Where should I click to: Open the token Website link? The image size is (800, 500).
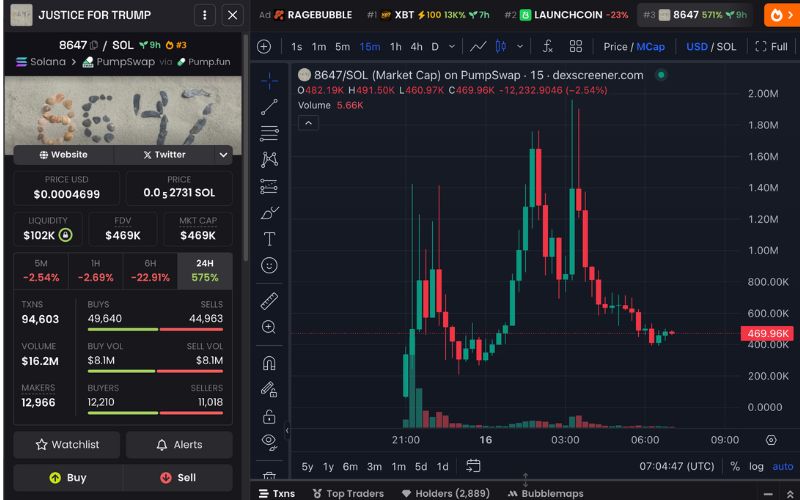pyautogui.click(x=63, y=155)
